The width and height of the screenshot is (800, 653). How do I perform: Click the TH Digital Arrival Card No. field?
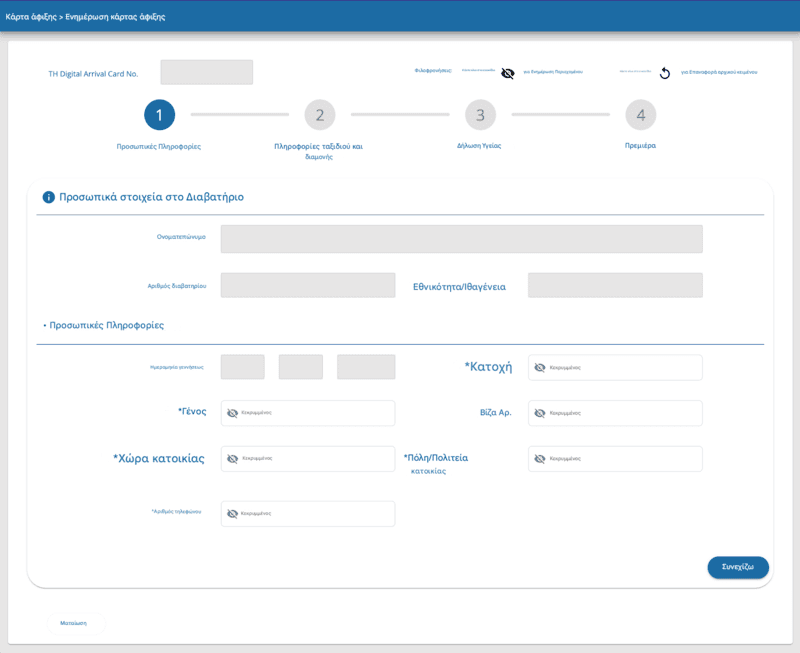pos(207,72)
